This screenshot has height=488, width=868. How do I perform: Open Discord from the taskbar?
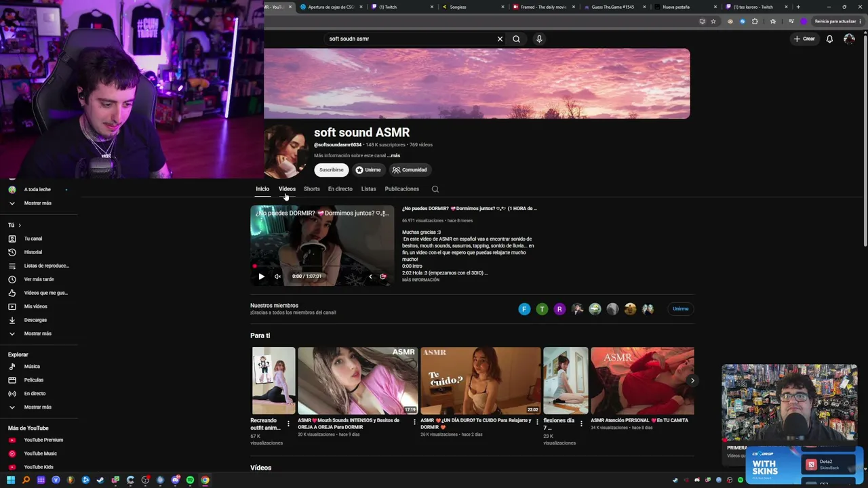pos(175,481)
